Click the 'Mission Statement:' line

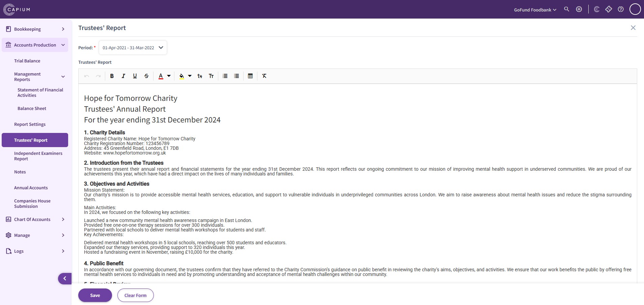click(104, 190)
